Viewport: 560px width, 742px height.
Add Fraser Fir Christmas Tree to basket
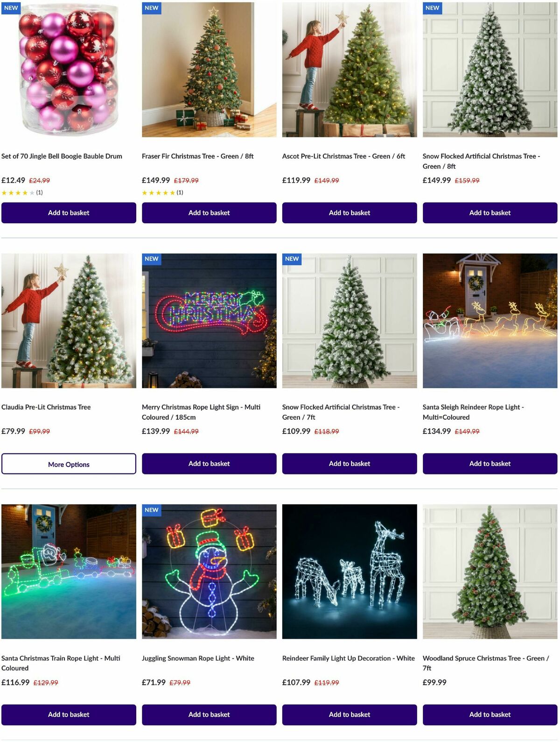209,212
